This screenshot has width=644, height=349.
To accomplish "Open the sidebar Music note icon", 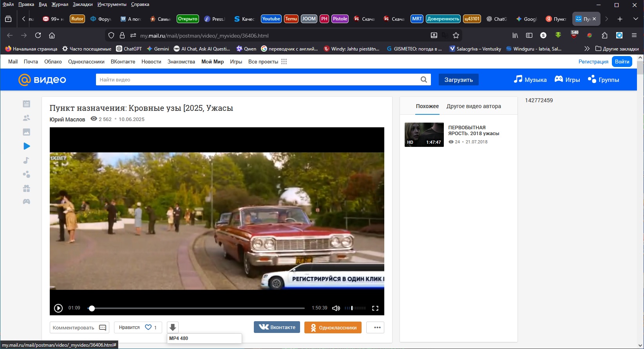I will [x=26, y=160].
